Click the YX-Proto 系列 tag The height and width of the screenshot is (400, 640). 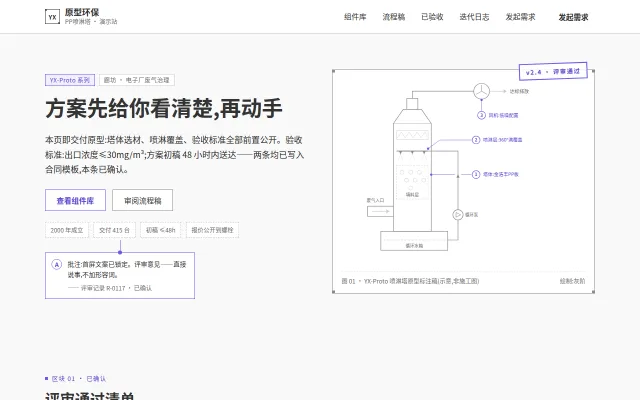[70, 80]
